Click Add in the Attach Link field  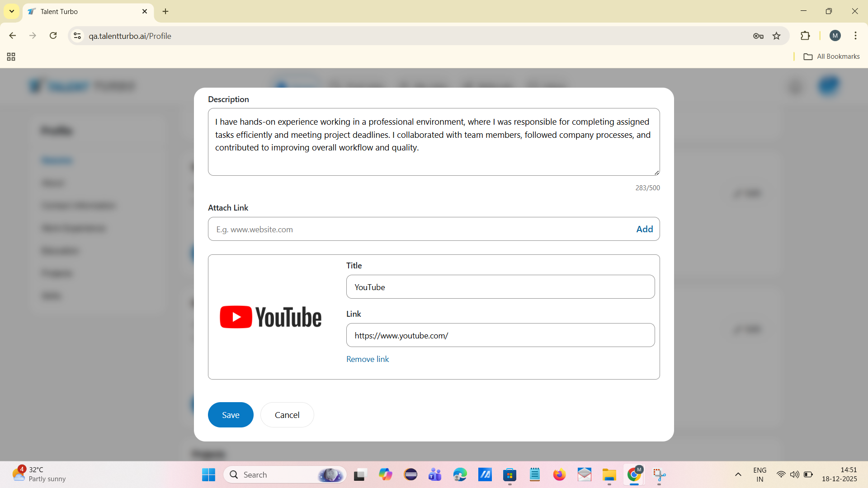pos(645,229)
